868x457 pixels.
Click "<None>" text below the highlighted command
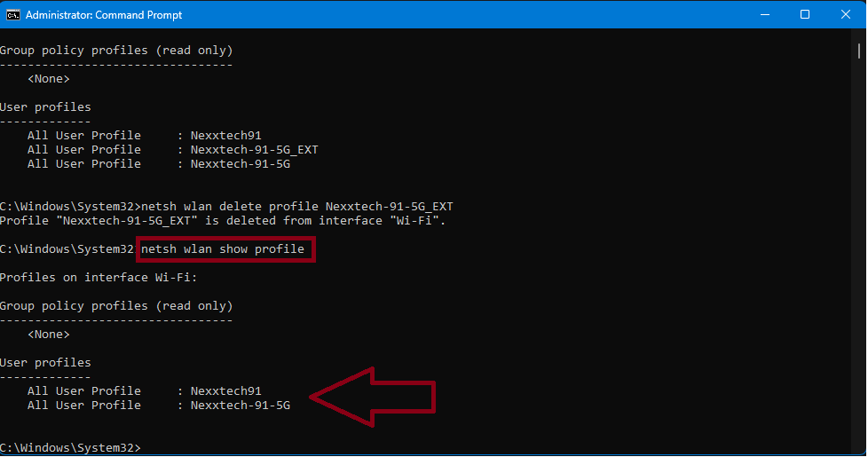pos(48,335)
